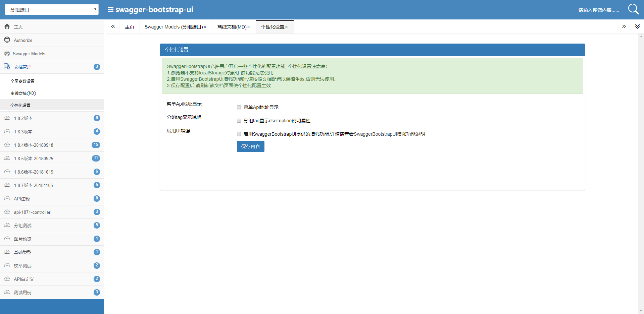Image resolution: width=644 pixels, height=314 pixels.
Task: Go to 主页 in the sidebar
Action: click(x=52, y=26)
